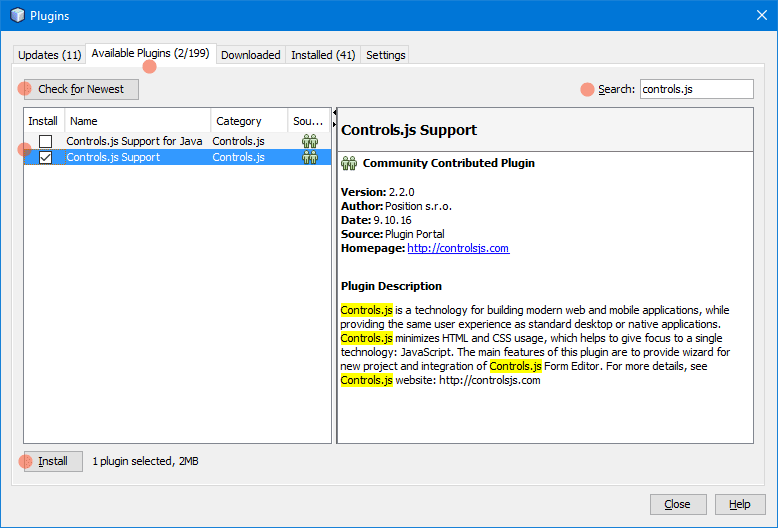
Task: Go to the Settings tab
Action: tap(386, 55)
